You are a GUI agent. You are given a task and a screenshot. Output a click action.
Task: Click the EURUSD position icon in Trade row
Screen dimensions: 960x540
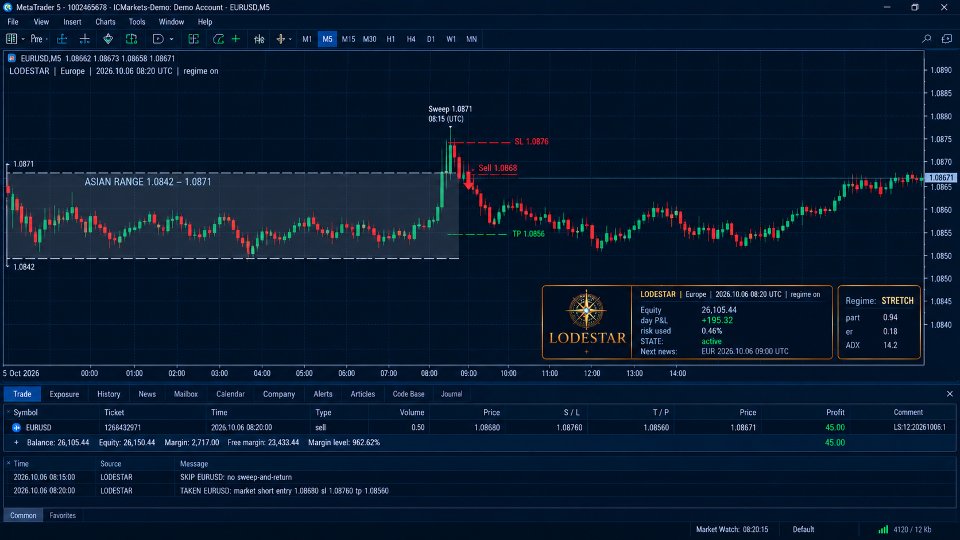pos(17,427)
